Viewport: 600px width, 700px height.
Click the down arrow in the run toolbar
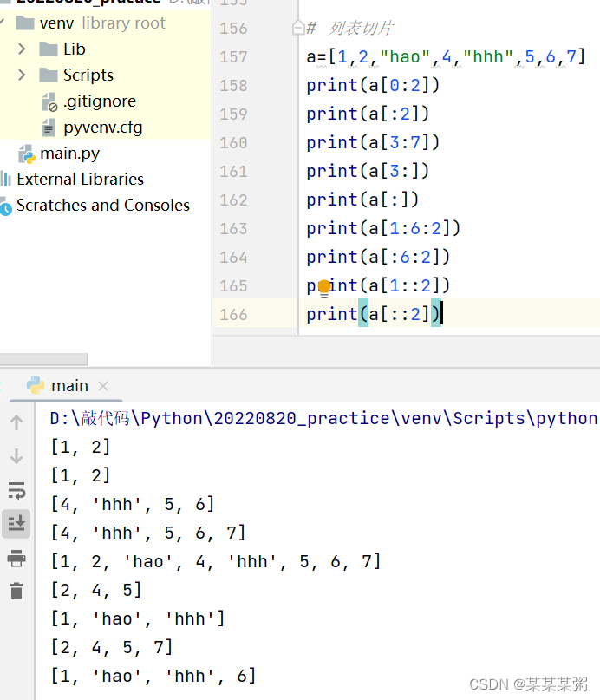point(16,456)
